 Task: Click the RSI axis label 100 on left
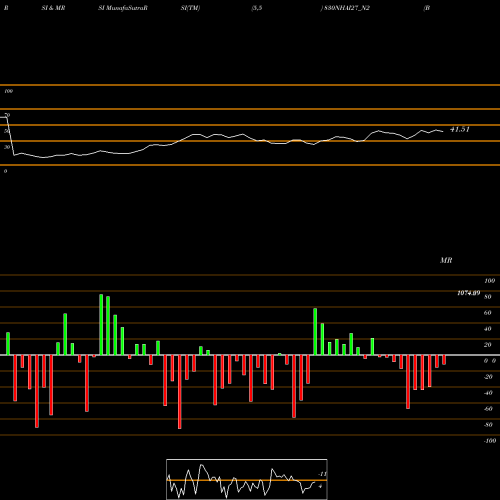click(x=8, y=91)
